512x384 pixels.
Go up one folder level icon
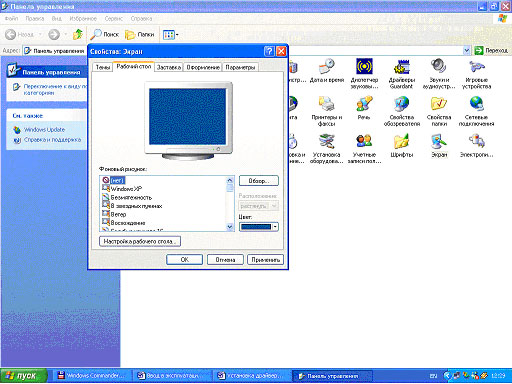(78, 34)
